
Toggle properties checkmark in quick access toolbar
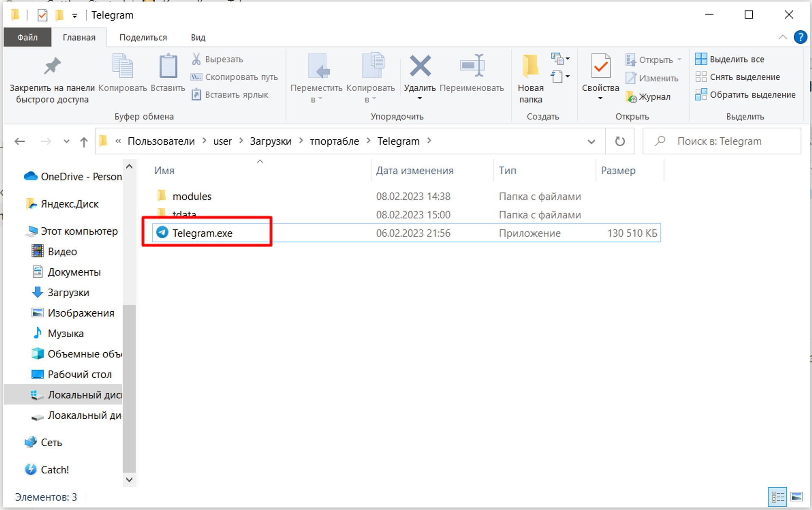tap(42, 15)
